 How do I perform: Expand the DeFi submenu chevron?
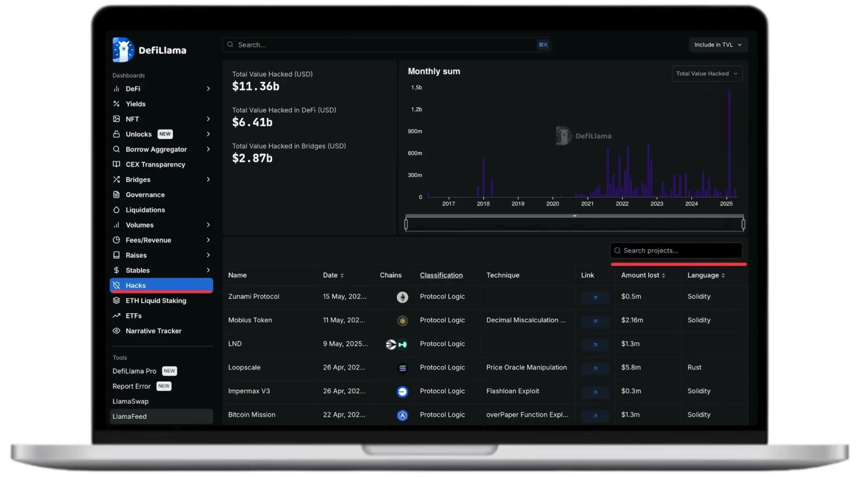(x=208, y=89)
